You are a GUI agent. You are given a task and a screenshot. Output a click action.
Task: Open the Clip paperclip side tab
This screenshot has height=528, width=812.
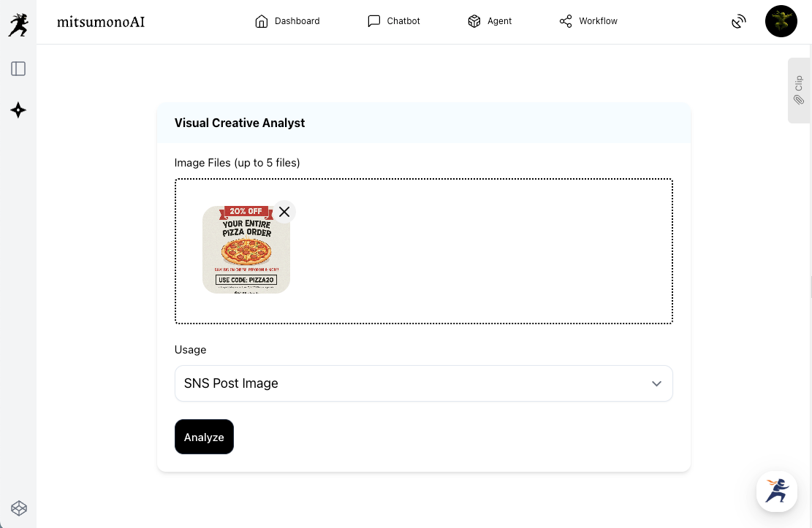pos(799,91)
